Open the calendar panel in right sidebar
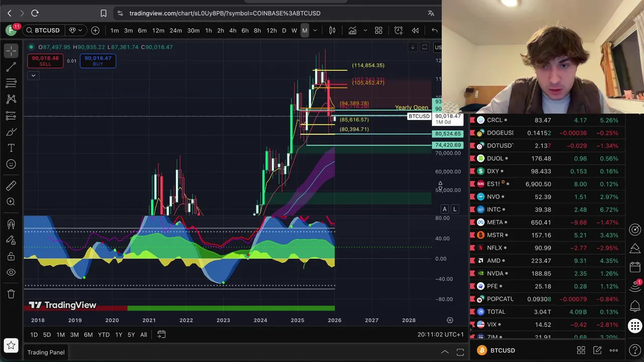 [x=635, y=267]
